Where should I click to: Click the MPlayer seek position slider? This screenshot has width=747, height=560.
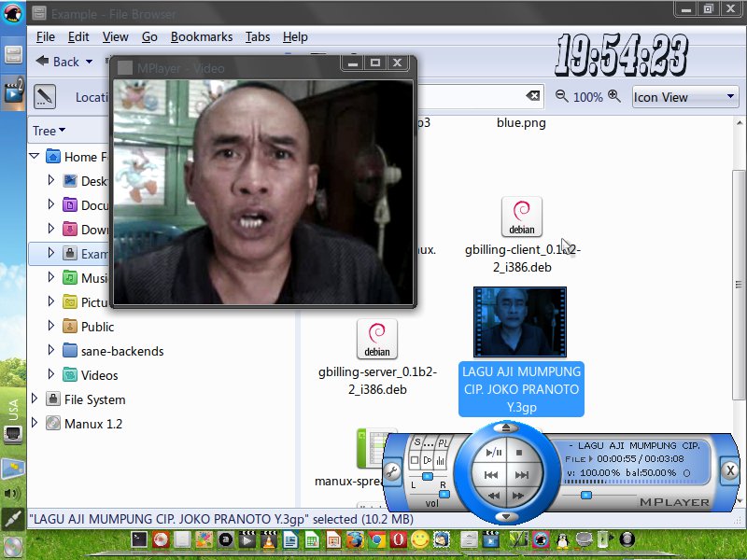tap(586, 496)
